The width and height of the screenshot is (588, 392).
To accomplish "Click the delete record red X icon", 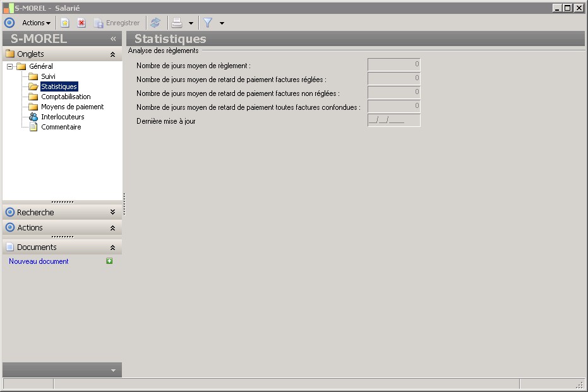I will 81,23.
